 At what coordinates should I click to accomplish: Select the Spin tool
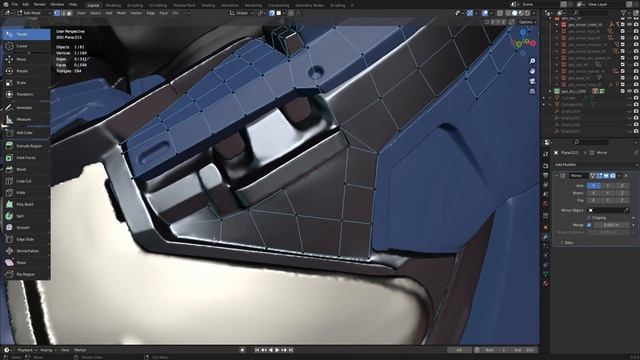click(26, 216)
